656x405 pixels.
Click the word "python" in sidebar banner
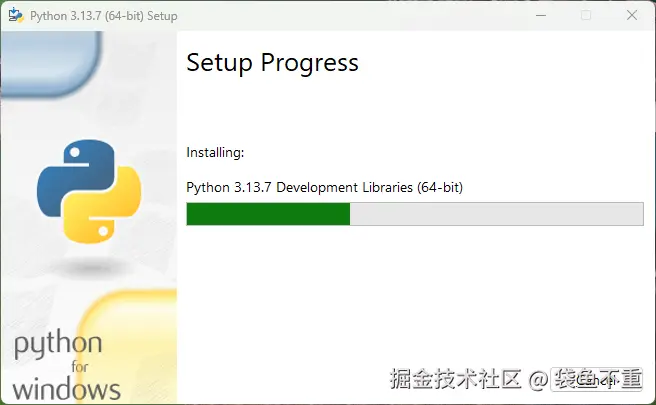(x=58, y=346)
